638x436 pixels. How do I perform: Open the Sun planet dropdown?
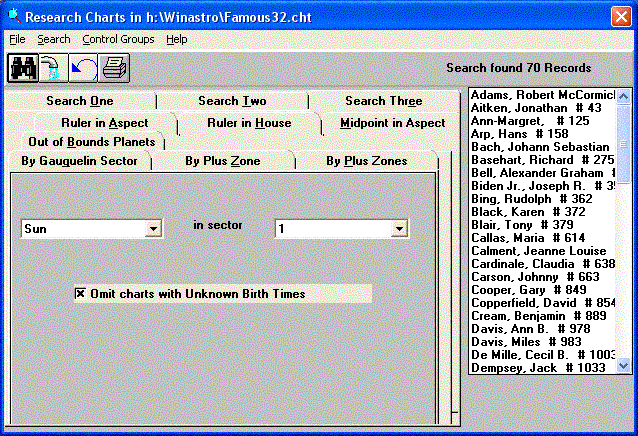point(153,229)
